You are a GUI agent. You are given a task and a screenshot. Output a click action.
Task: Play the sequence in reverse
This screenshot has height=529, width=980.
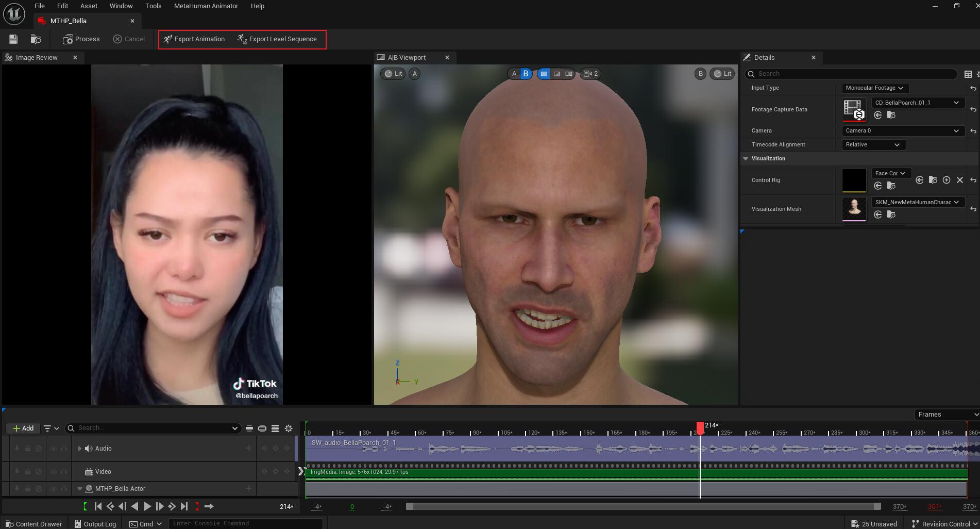tap(135, 507)
